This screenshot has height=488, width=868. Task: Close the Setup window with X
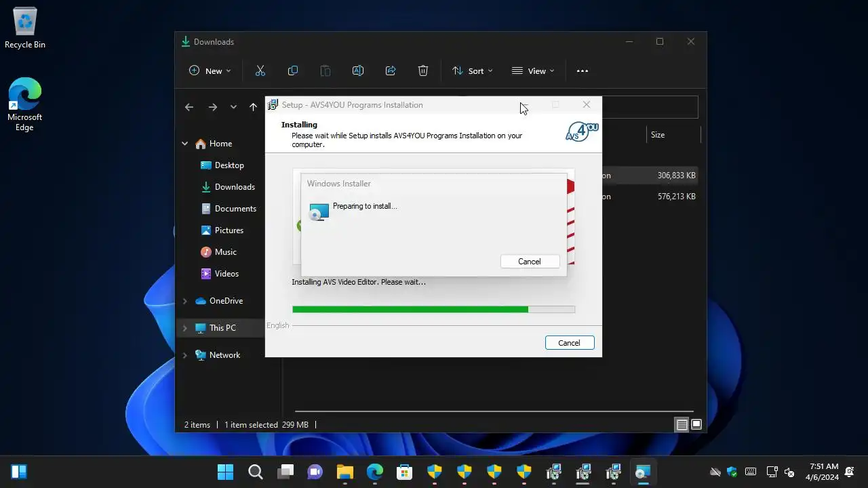click(587, 105)
